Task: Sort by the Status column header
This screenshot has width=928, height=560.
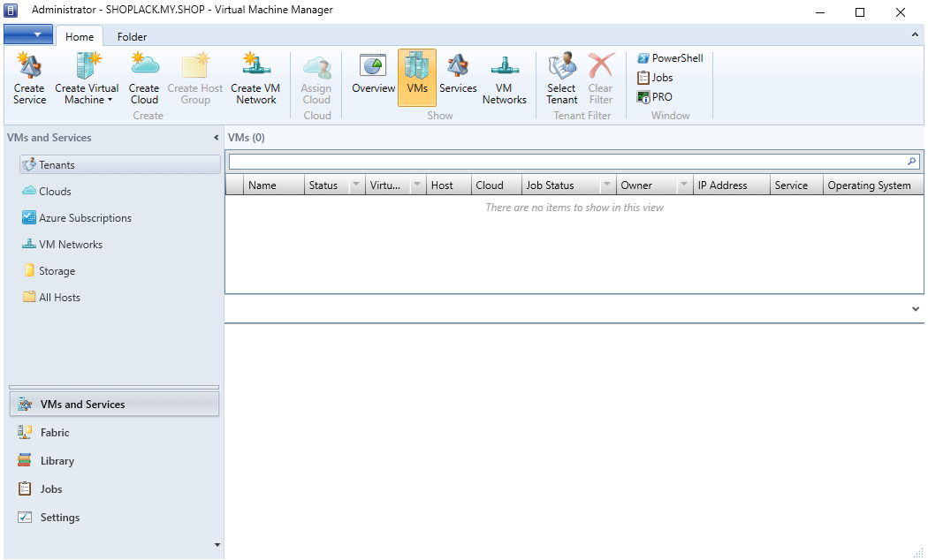Action: 327,185
